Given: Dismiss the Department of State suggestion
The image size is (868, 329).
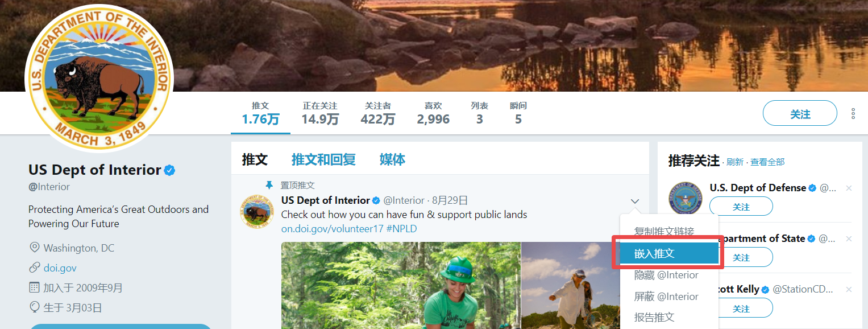Looking at the screenshot, I should click(849, 239).
